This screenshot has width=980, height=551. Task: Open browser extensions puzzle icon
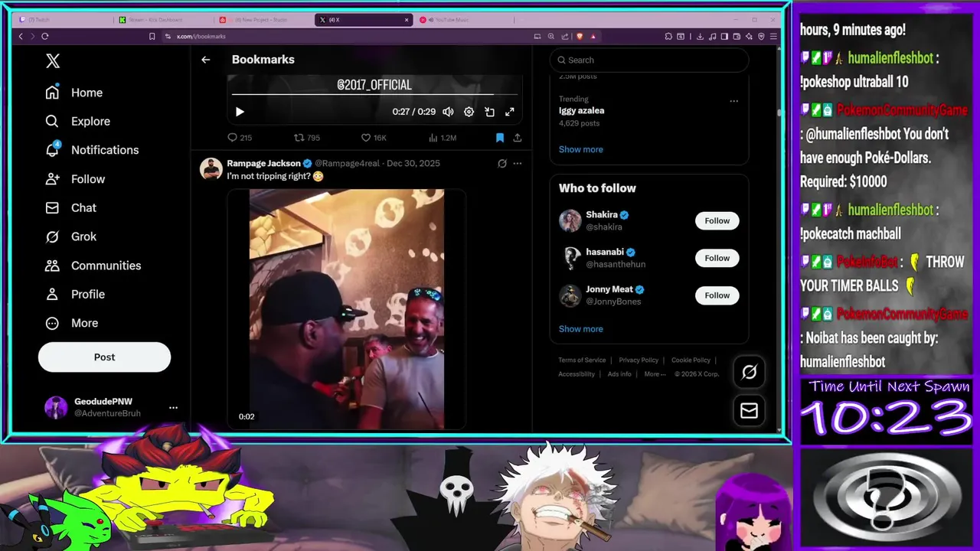pos(668,36)
